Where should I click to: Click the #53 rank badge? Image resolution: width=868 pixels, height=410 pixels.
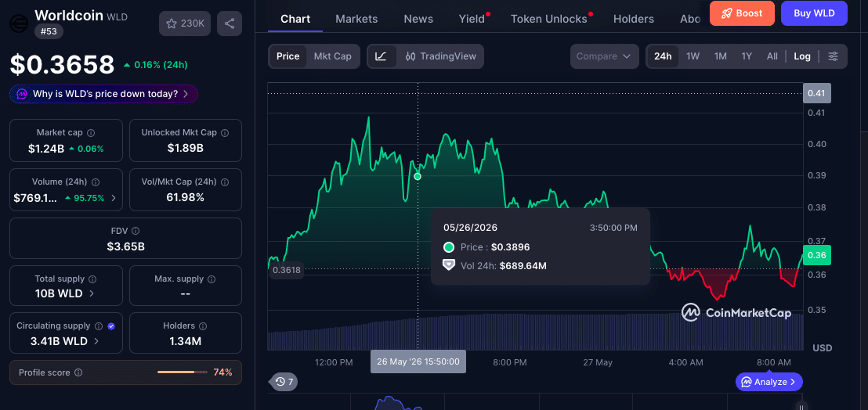coord(49,31)
